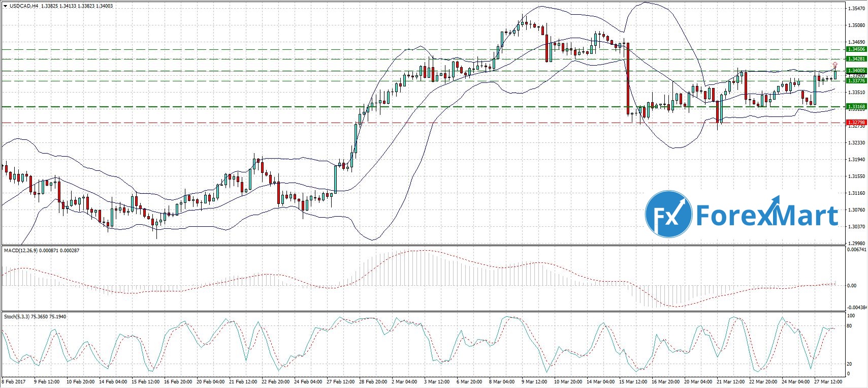Viewport: 868px width, 388px height.
Task: Click the 20 level on Stochastic scale
Action: tap(848, 364)
